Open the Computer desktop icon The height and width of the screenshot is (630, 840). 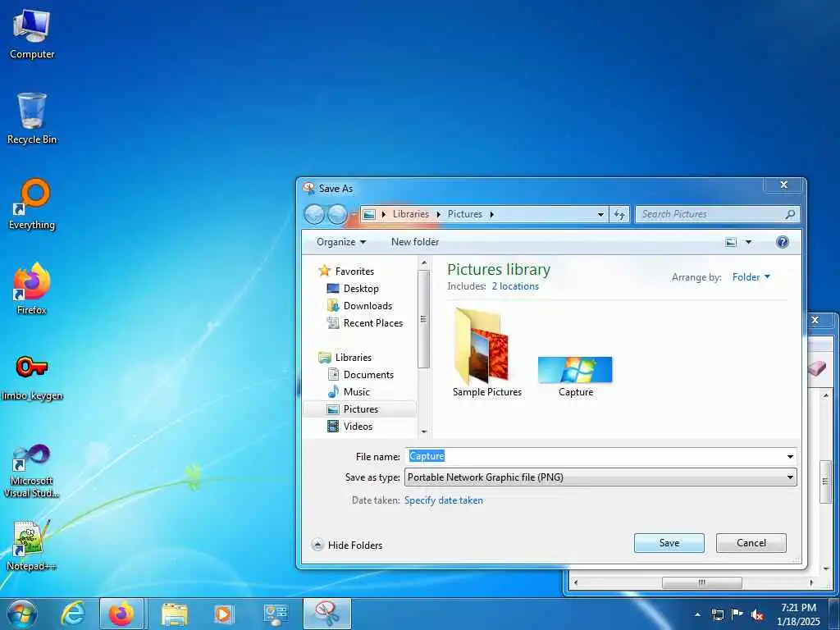point(32,34)
